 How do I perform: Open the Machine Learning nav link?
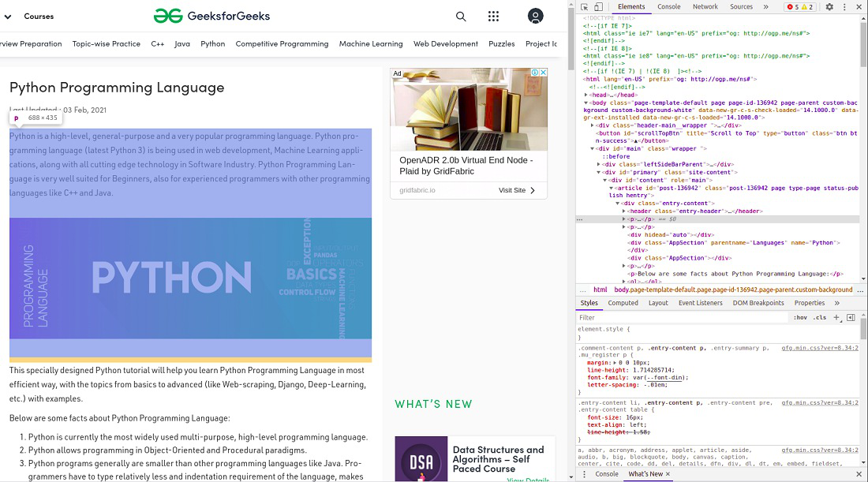coord(371,43)
